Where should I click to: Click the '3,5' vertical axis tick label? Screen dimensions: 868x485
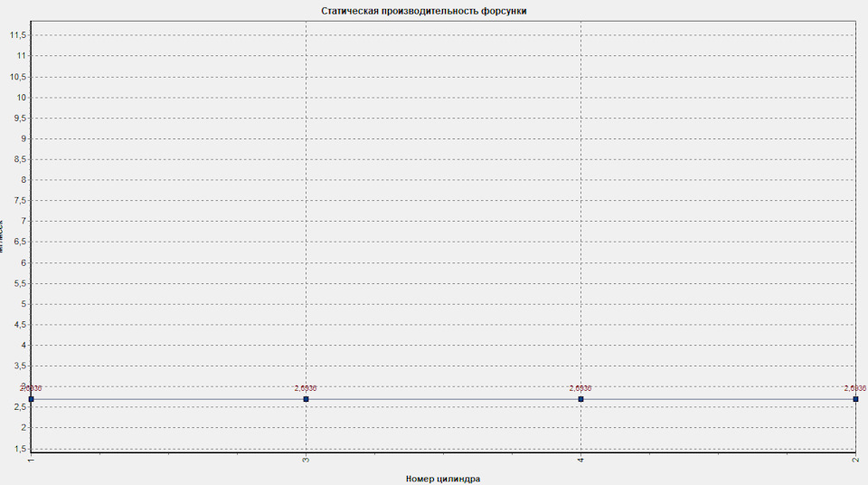pyautogui.click(x=20, y=366)
